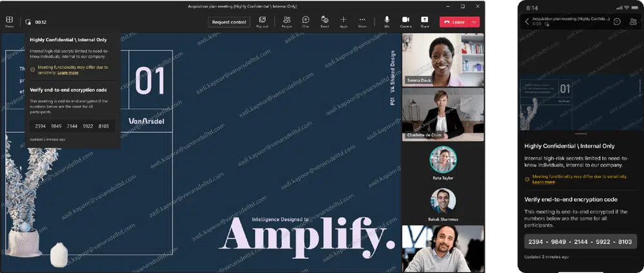This screenshot has width=644, height=273.
Task: Leave the meeting
Action: point(454,22)
